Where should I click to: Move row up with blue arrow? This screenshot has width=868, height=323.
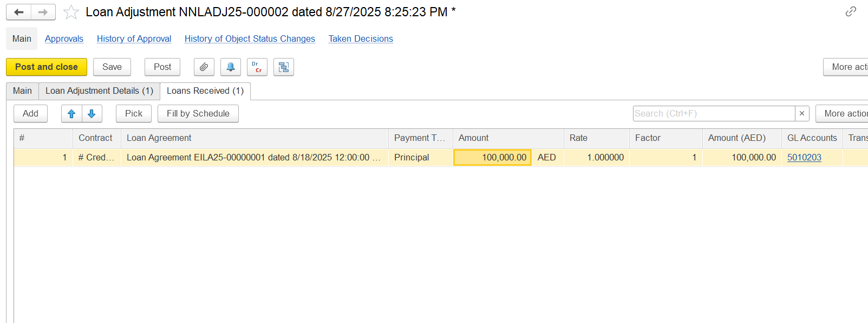pos(71,114)
